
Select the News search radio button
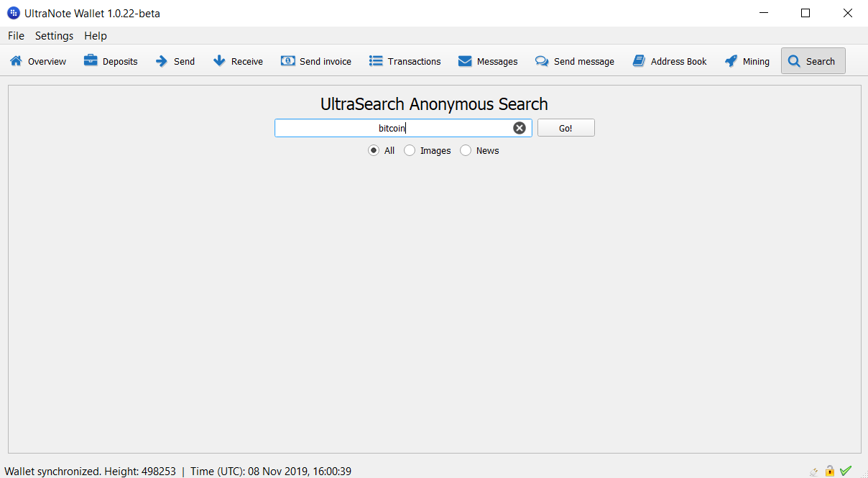tap(479, 150)
